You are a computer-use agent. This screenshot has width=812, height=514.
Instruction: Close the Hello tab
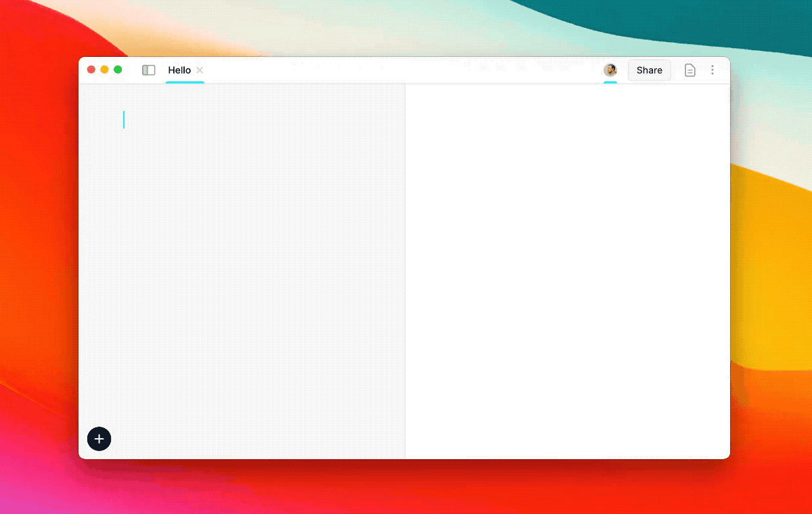(200, 70)
